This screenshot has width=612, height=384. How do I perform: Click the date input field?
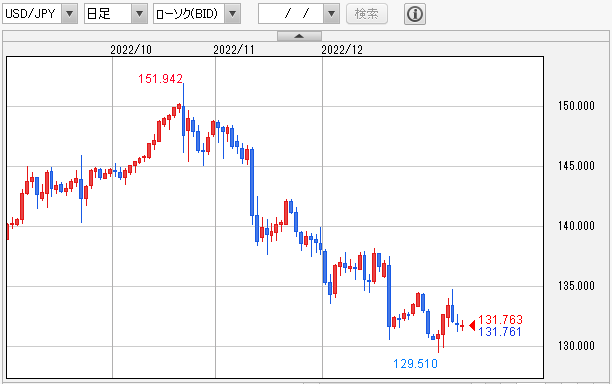point(291,14)
